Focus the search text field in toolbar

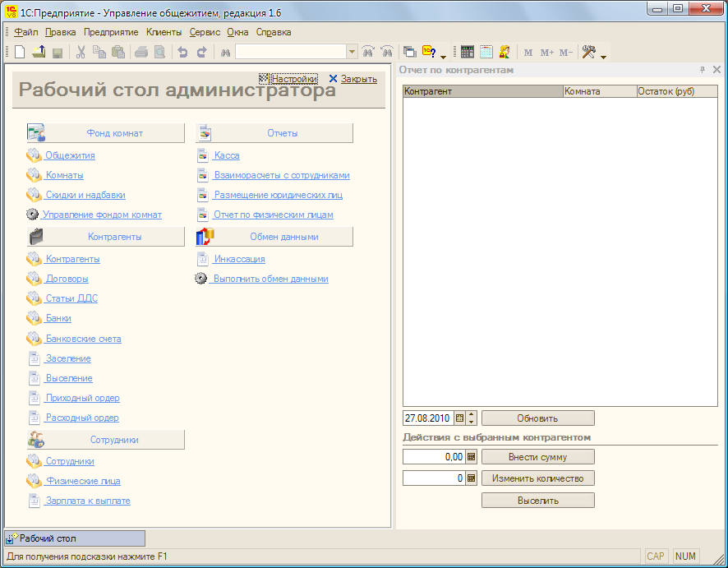pyautogui.click(x=291, y=52)
